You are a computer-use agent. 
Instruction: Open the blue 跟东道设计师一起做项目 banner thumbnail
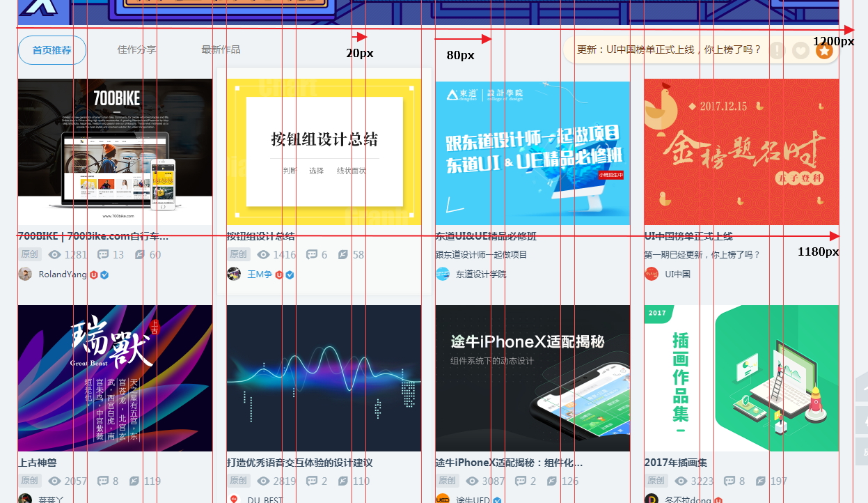533,152
